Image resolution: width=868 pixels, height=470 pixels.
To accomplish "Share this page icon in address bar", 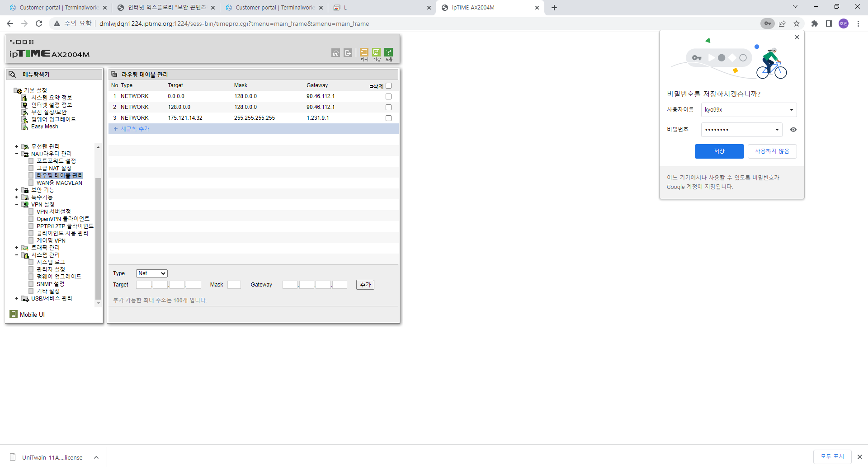I will coord(782,23).
